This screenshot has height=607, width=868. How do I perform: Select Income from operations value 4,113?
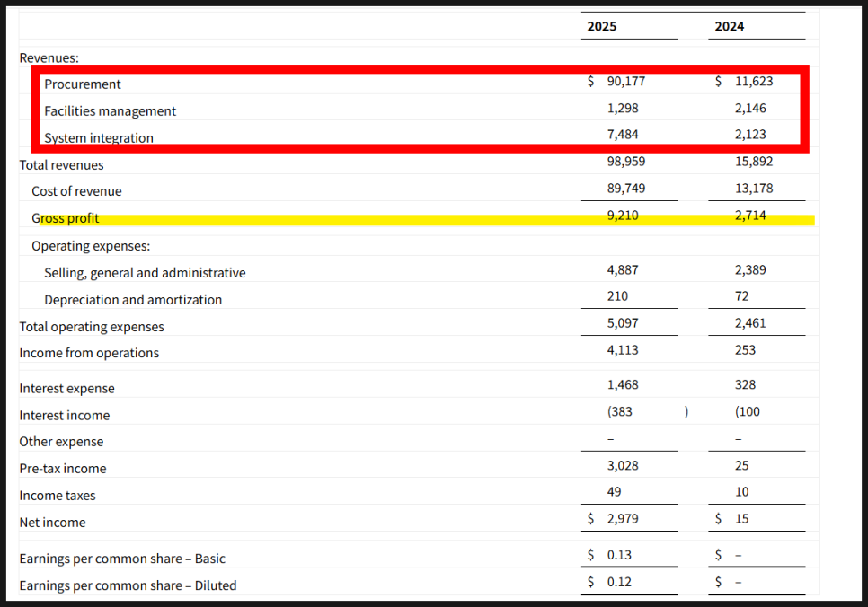click(623, 350)
